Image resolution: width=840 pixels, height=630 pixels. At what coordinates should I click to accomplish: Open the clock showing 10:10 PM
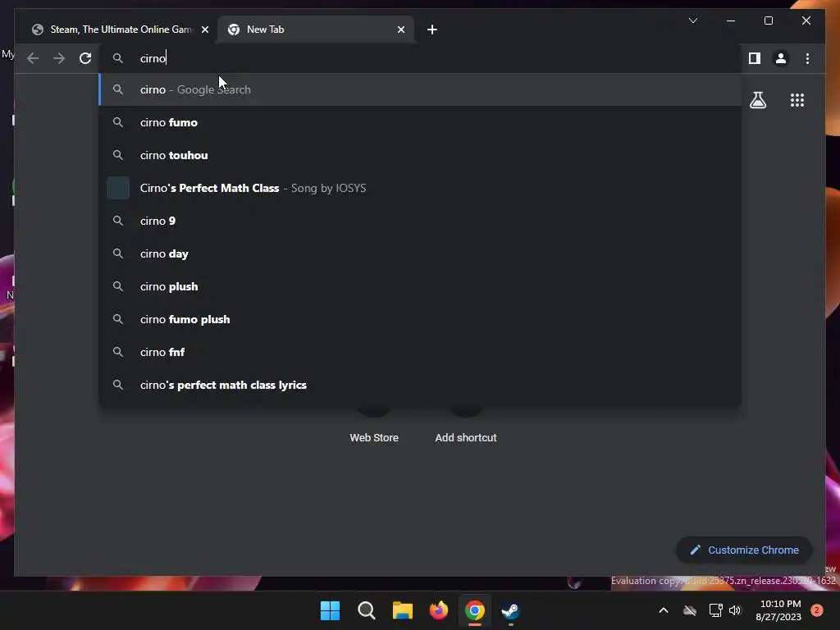[778, 610]
